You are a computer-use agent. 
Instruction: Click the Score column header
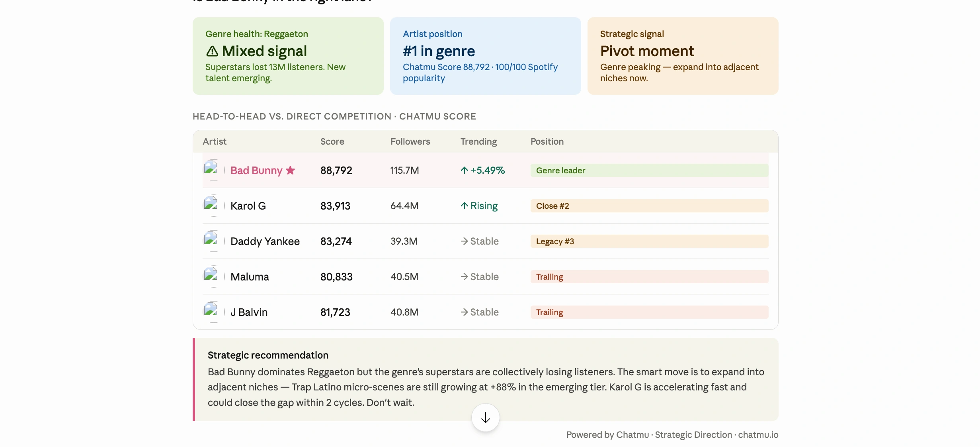pos(332,141)
